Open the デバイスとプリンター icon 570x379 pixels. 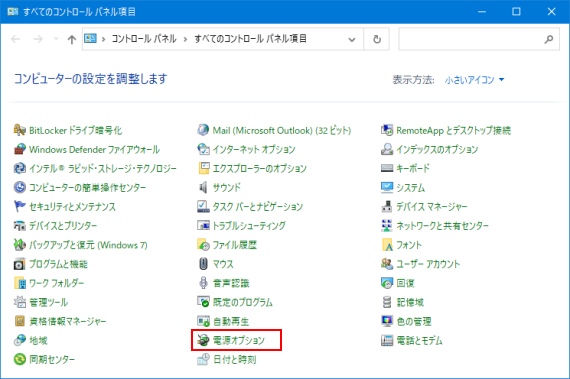tap(20, 226)
